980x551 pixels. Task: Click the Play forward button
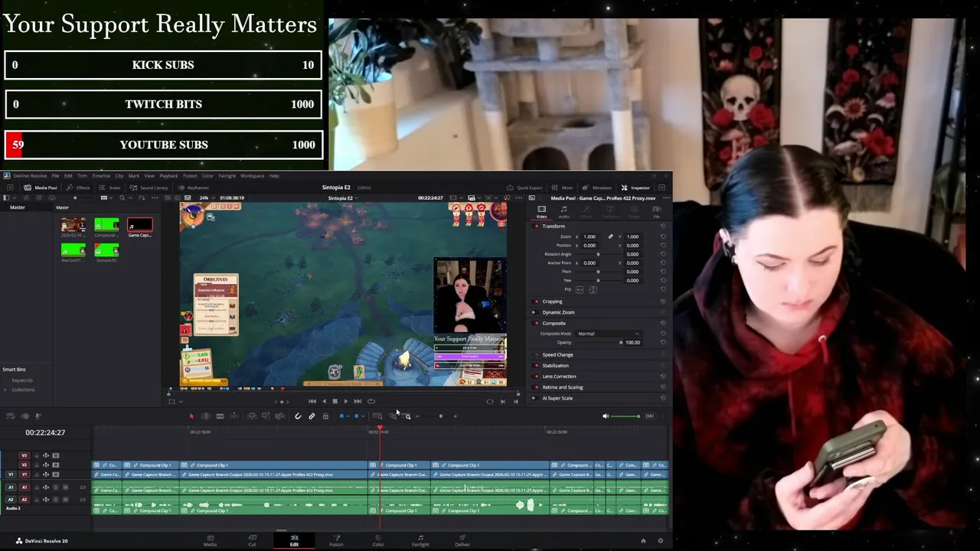pos(345,401)
